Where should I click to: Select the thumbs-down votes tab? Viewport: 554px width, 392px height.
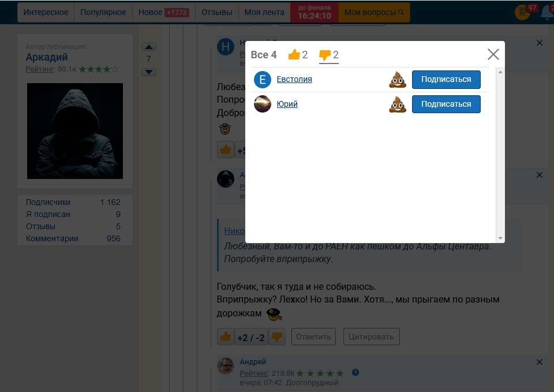(x=329, y=55)
